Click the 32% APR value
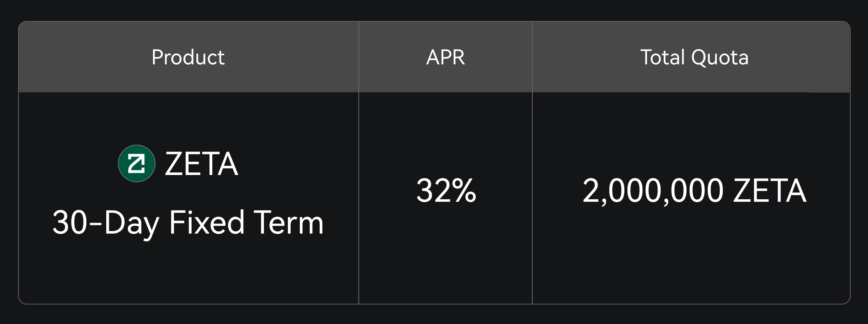The image size is (868, 324). click(x=446, y=191)
